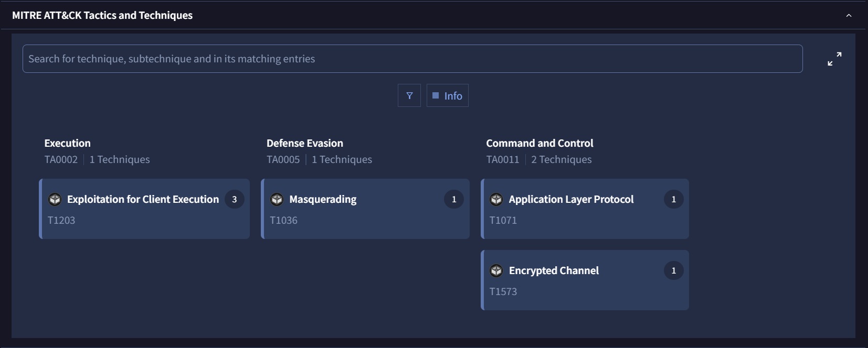Toggle the Info button

448,95
